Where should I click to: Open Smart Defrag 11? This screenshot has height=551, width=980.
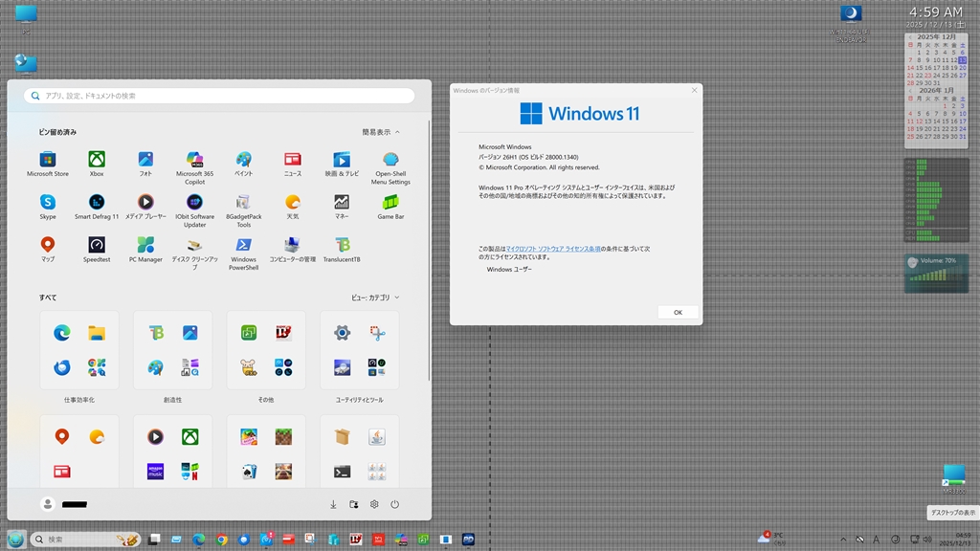click(x=97, y=203)
